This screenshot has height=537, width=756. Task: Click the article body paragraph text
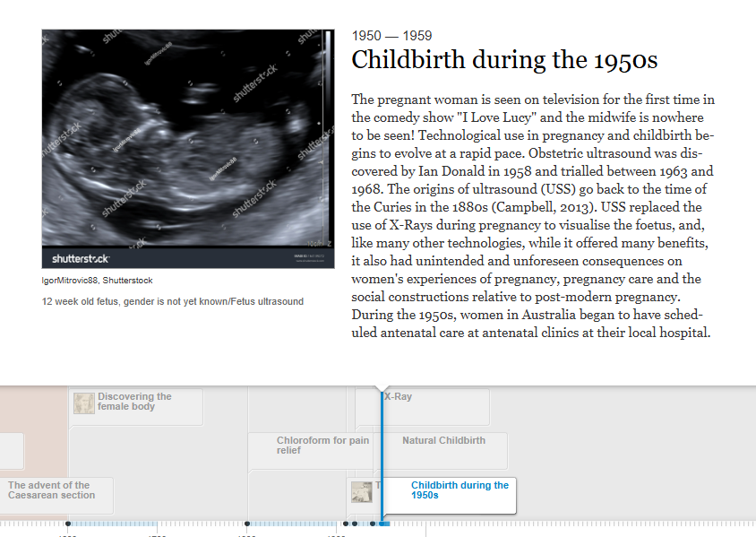point(533,215)
